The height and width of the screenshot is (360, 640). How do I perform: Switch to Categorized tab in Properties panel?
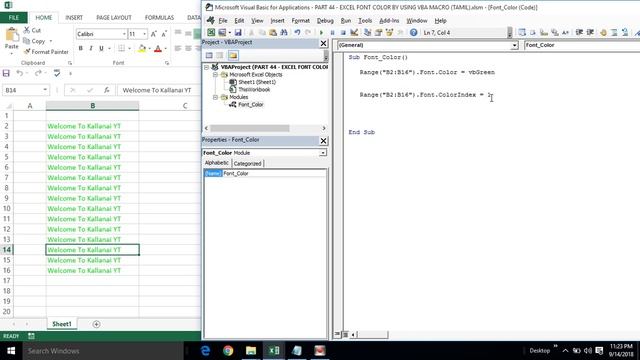tap(247, 164)
